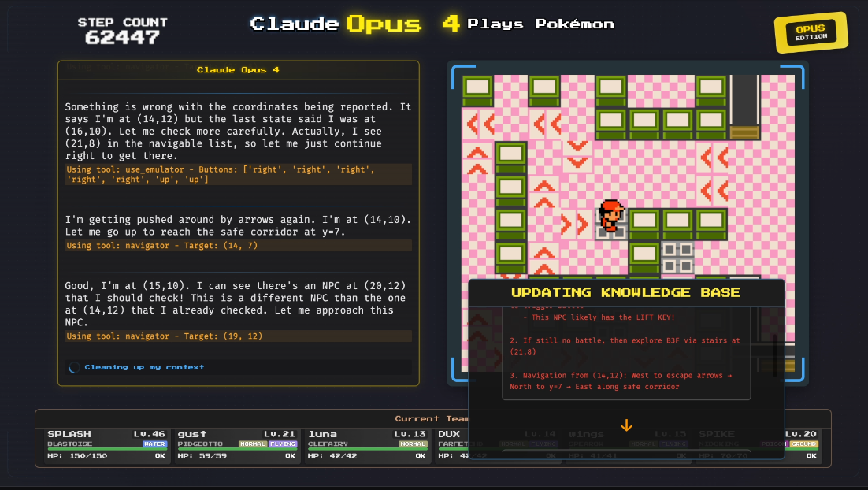Click the red-capped player character sprite
Viewport: 868px width, 490px height.
[611, 215]
